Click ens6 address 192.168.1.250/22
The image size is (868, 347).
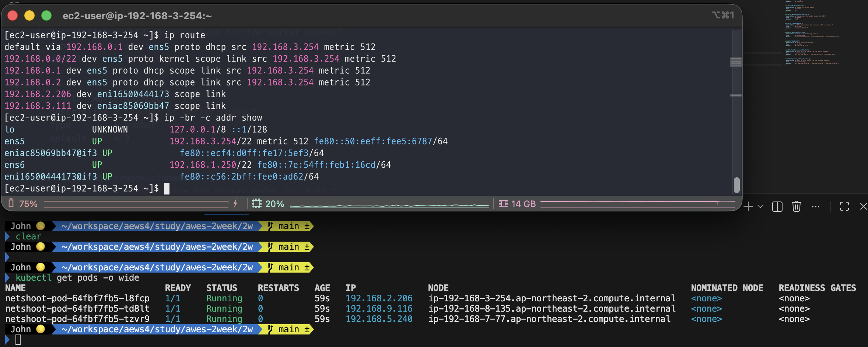click(210, 165)
